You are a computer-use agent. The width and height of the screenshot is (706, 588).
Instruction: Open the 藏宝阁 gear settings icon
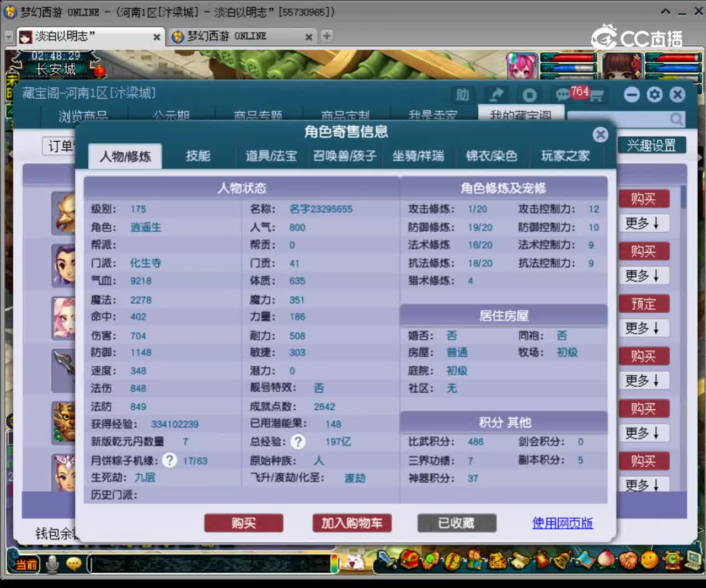point(655,95)
